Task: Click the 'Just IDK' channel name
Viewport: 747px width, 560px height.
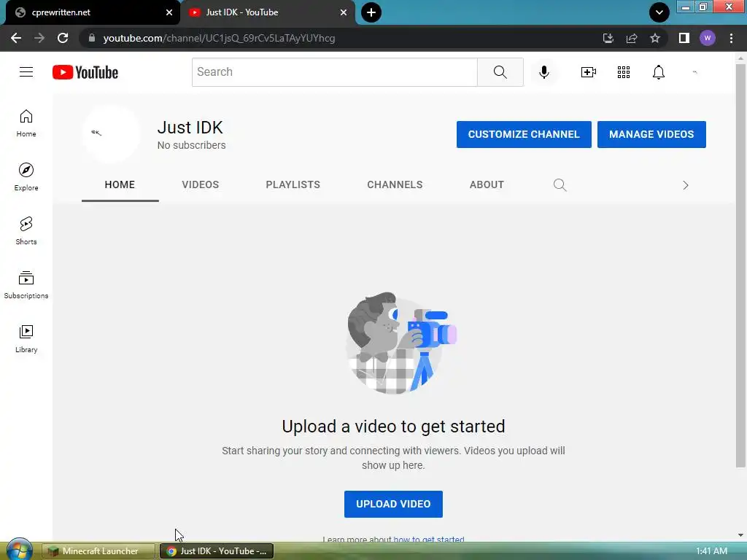Action: tap(190, 128)
